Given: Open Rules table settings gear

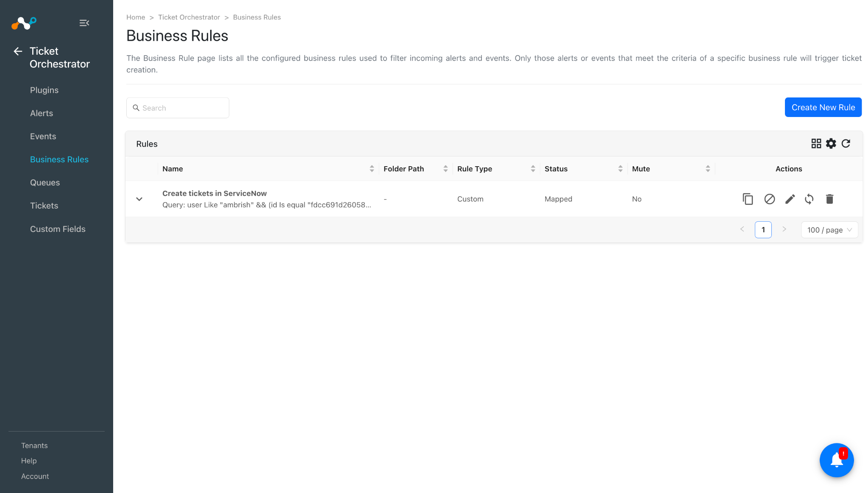Looking at the screenshot, I should coord(831,144).
